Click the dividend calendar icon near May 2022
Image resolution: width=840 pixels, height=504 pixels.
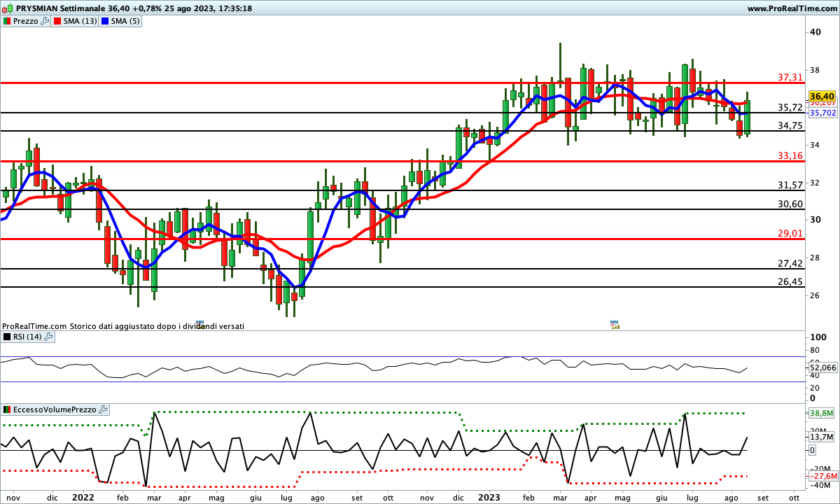pyautogui.click(x=200, y=324)
